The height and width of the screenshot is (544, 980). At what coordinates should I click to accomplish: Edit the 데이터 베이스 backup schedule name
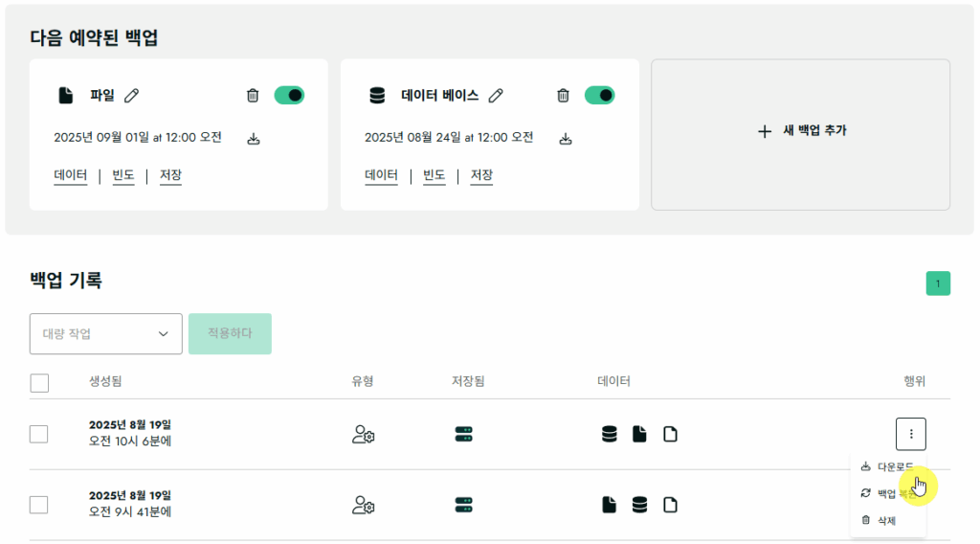point(496,95)
